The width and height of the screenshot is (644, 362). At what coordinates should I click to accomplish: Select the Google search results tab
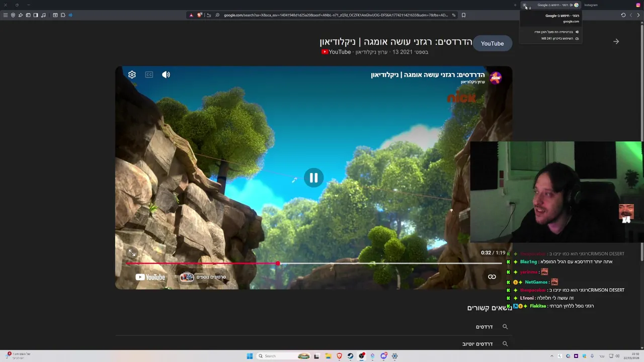(551, 5)
